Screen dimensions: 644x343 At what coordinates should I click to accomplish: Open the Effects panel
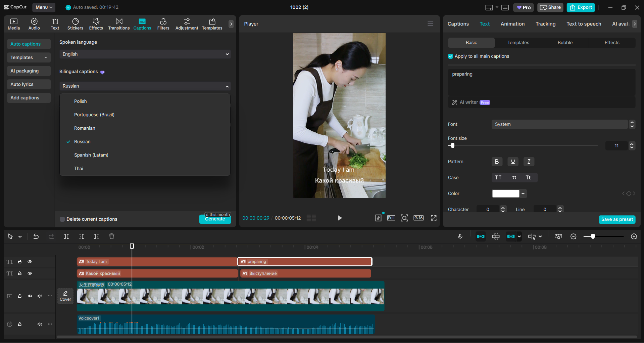point(96,24)
